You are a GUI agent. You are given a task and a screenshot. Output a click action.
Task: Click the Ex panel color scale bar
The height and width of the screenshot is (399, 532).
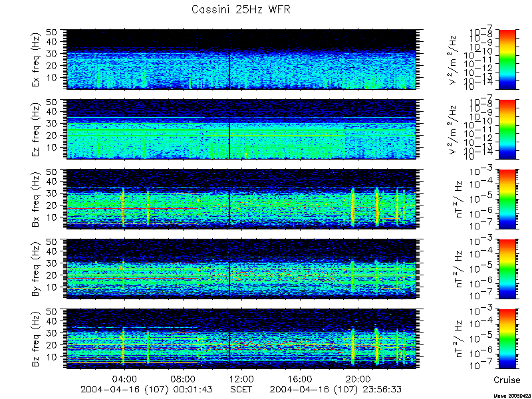pyautogui.click(x=507, y=59)
